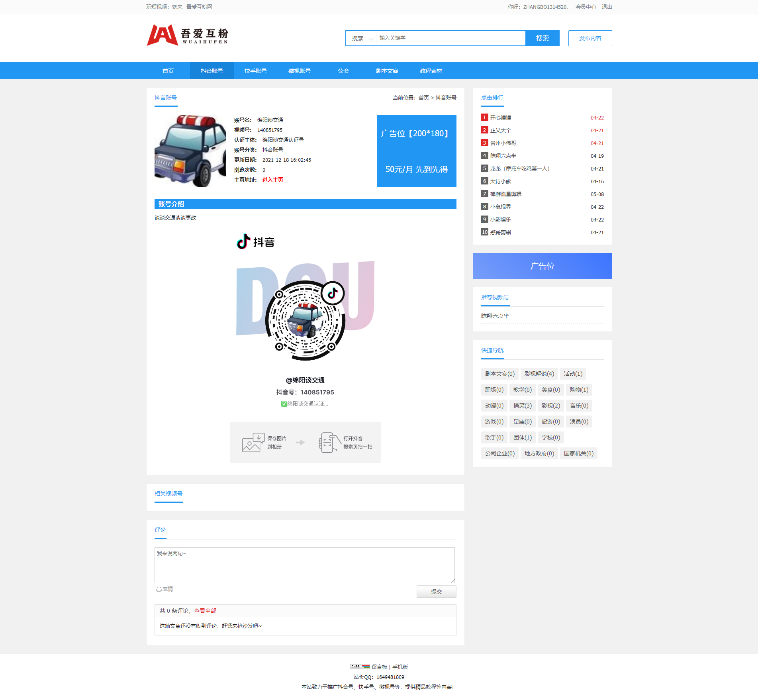Click the police car account avatar

[190, 151]
